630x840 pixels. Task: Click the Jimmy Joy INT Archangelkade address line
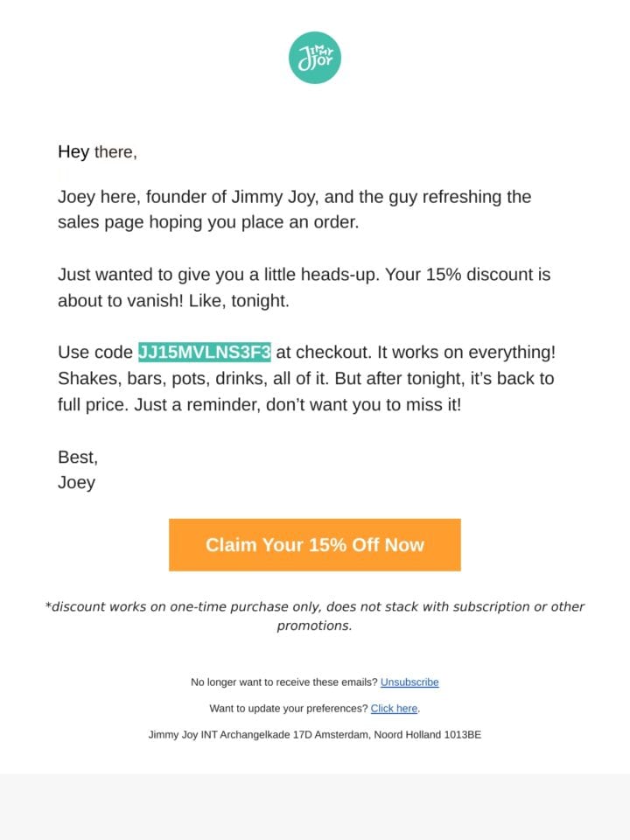coord(314,734)
